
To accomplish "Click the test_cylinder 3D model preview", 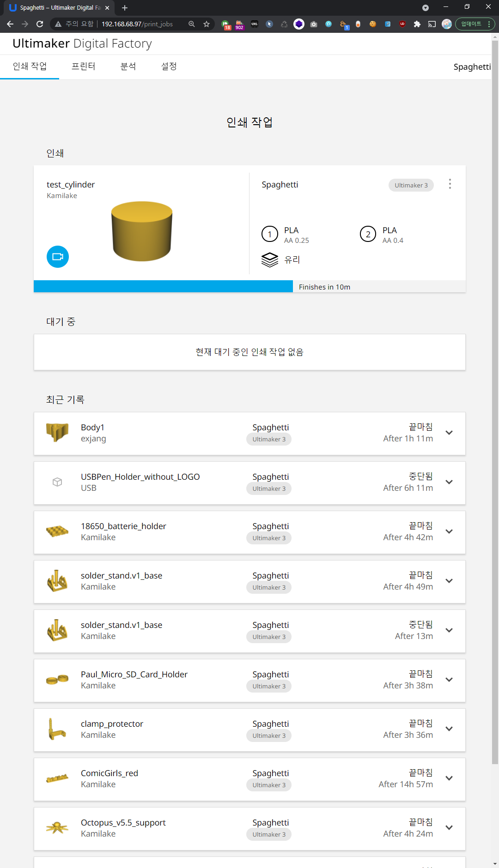I will (x=142, y=231).
